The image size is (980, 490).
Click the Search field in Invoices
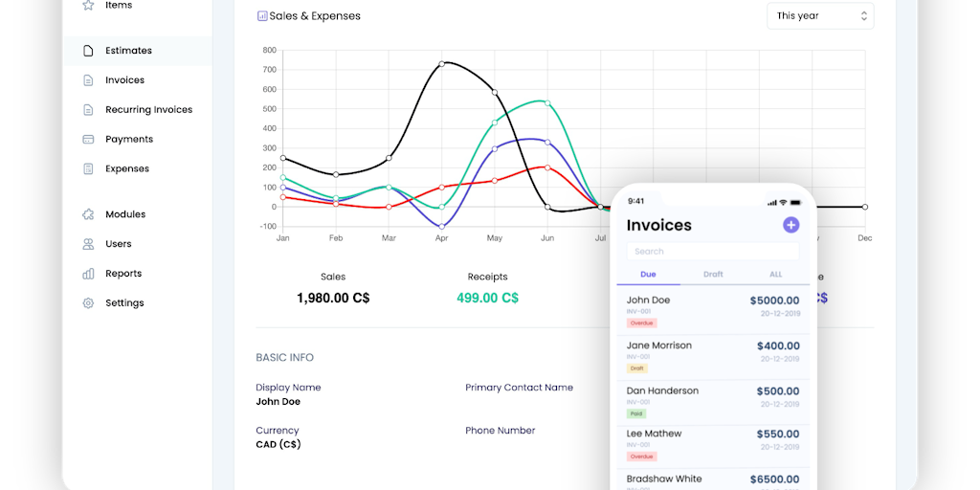pyautogui.click(x=713, y=252)
